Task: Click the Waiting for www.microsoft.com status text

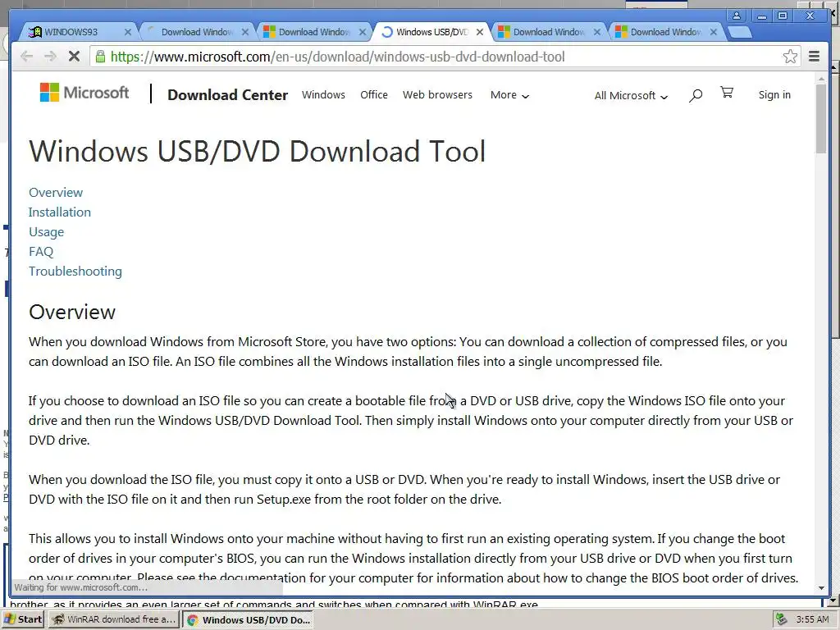Action: [80, 587]
